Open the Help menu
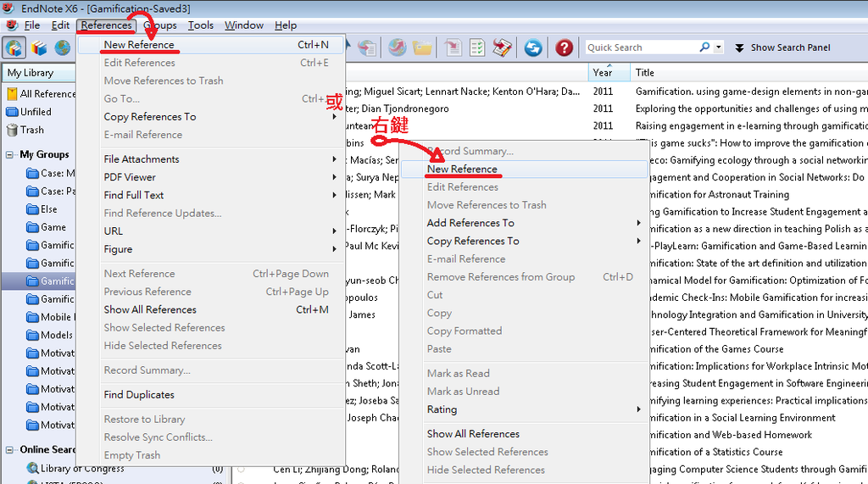Image resolution: width=868 pixels, height=484 pixels. [286, 25]
